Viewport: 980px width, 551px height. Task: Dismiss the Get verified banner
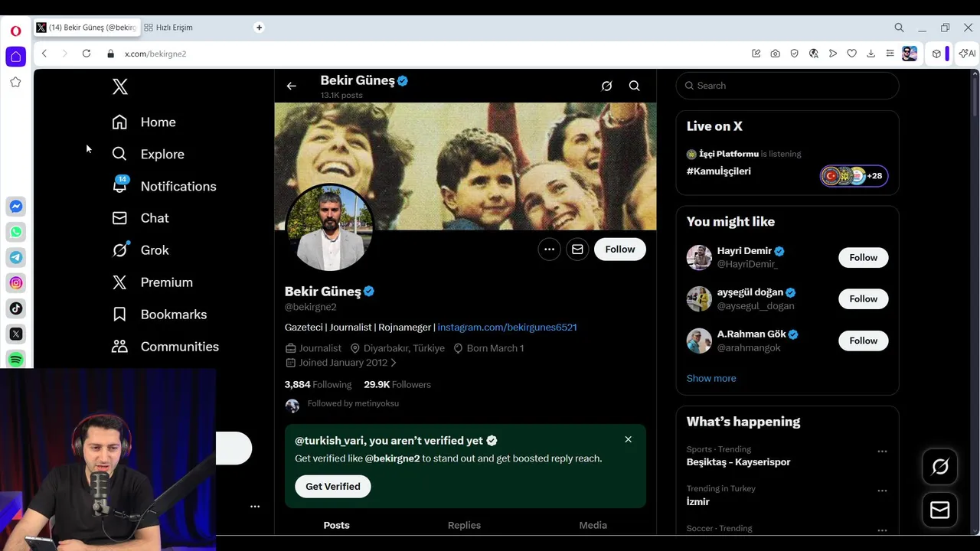[x=628, y=439]
